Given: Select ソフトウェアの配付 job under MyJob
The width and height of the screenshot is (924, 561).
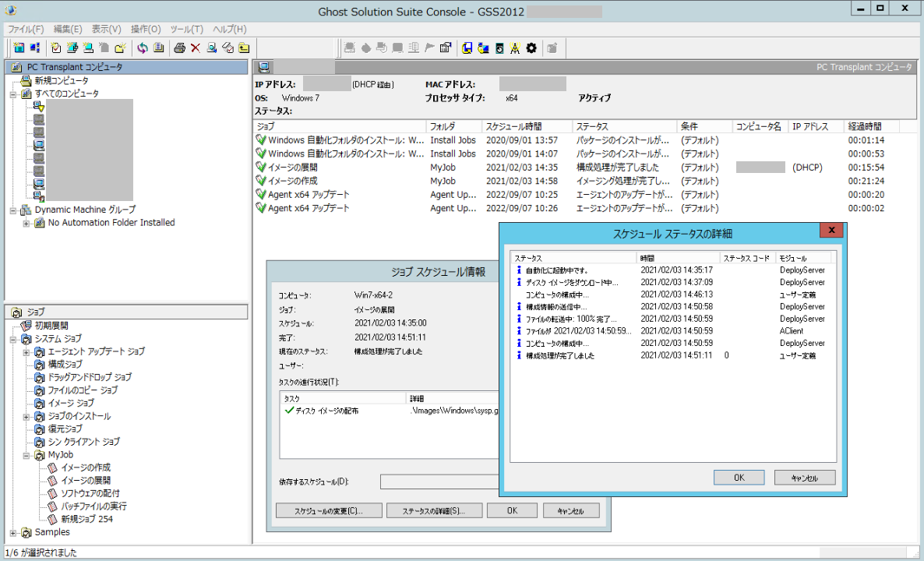Looking at the screenshot, I should click(90, 493).
